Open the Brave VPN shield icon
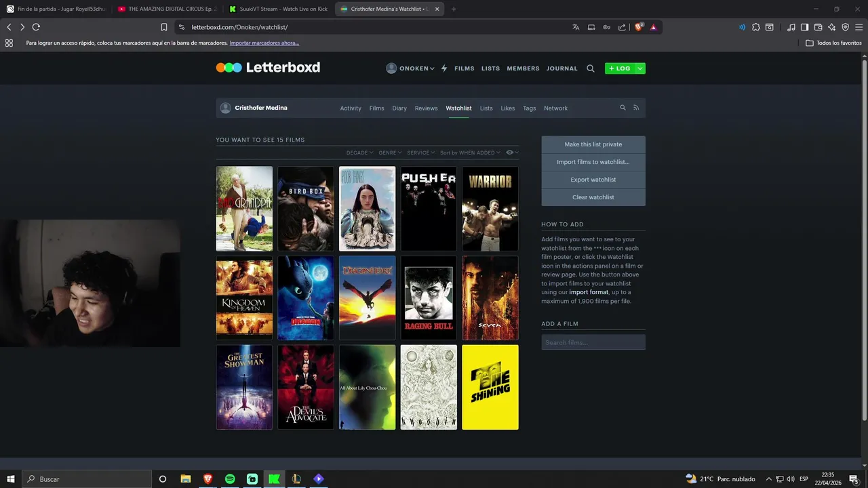868x488 pixels. (x=846, y=27)
